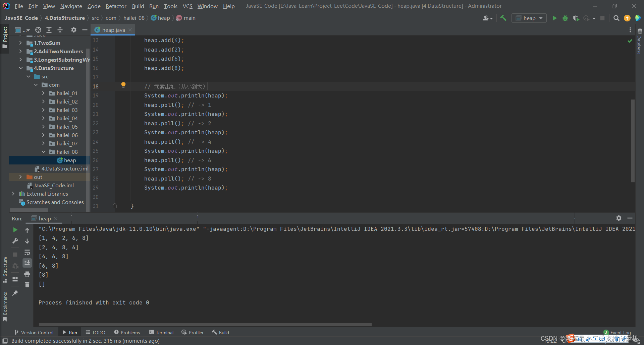
Task: Toggle tool window bars at bottom-left corner
Action: pos(5,341)
